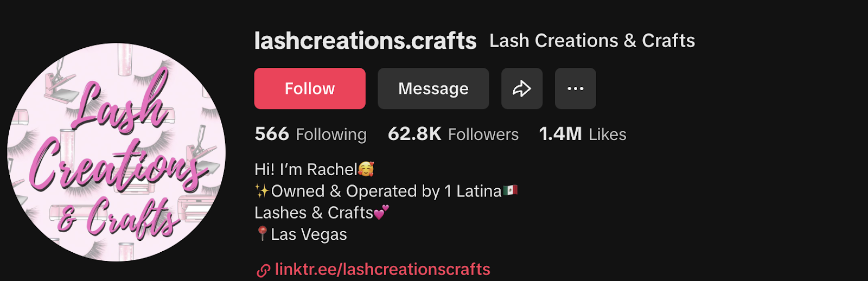Click the share arrow icon
Image resolution: width=868 pixels, height=281 pixels.
(x=521, y=88)
